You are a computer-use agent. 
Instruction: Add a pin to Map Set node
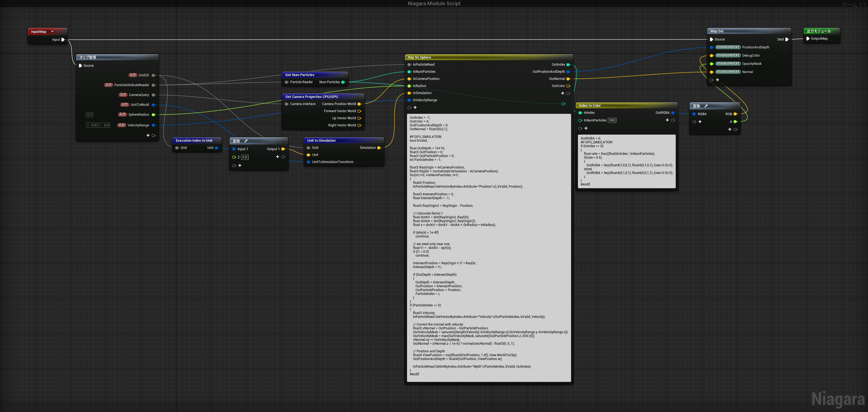tap(717, 80)
